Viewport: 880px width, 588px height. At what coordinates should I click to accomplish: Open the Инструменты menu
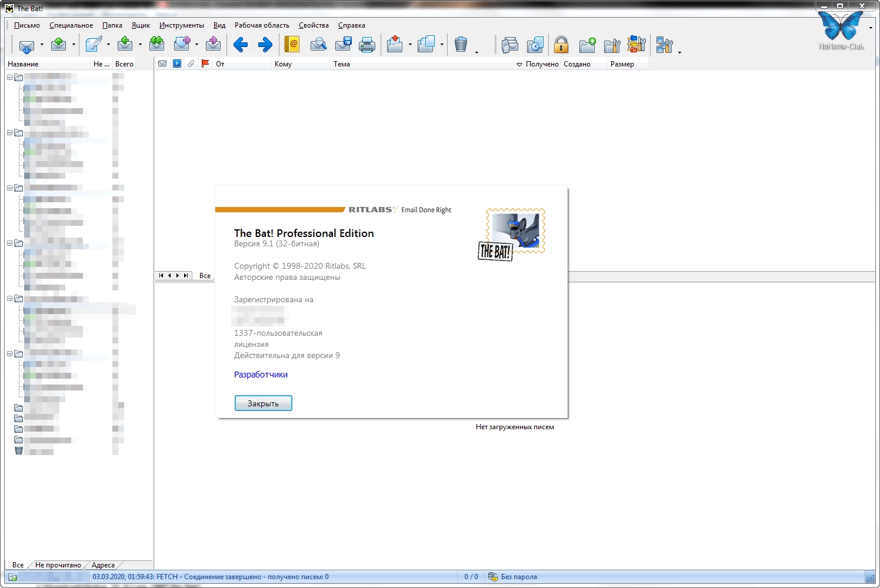182,25
